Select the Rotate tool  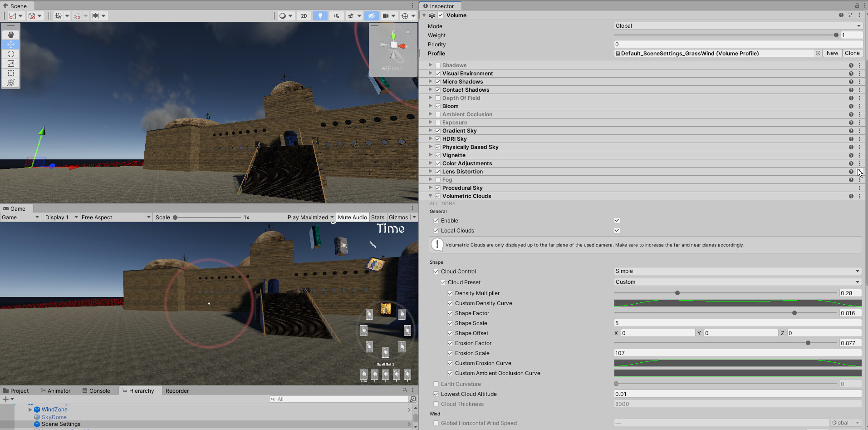click(11, 54)
